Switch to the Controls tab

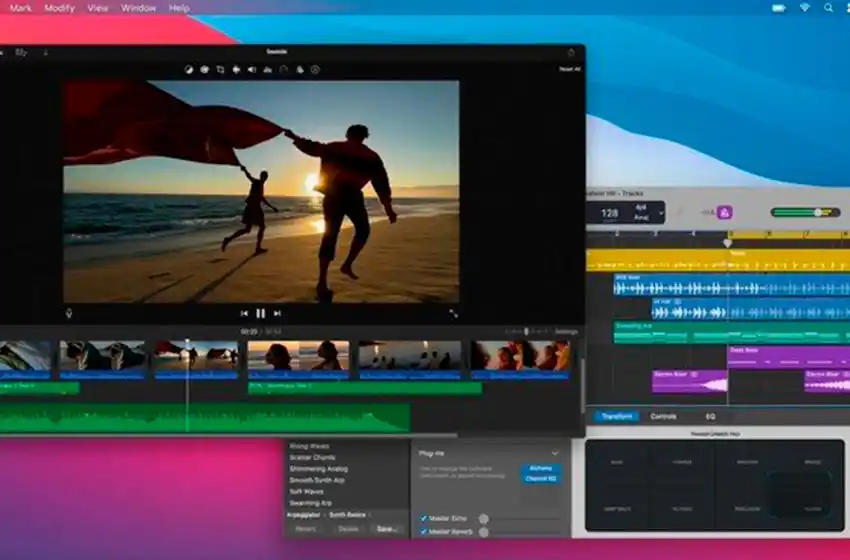point(663,416)
